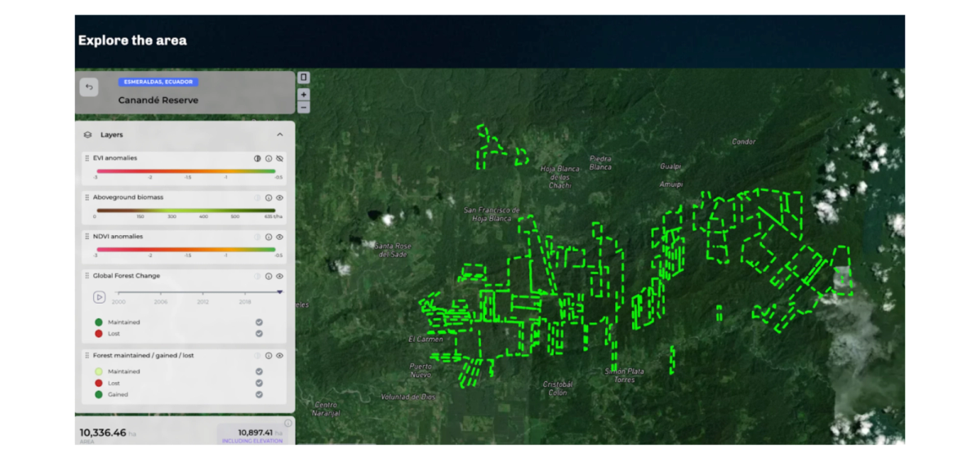
Task: Open Aboveground biomass opacity control
Action: point(257,198)
